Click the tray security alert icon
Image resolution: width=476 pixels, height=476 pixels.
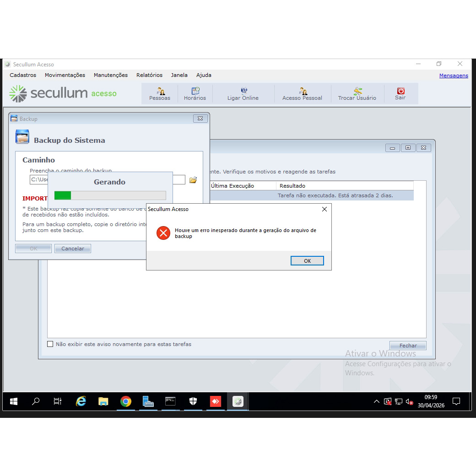388,402
